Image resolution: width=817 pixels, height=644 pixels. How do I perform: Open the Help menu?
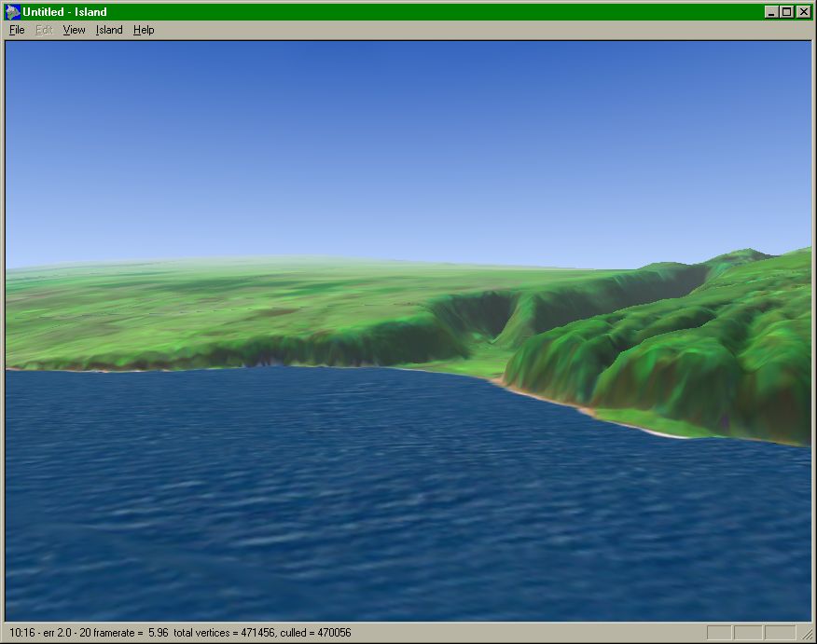tap(144, 30)
